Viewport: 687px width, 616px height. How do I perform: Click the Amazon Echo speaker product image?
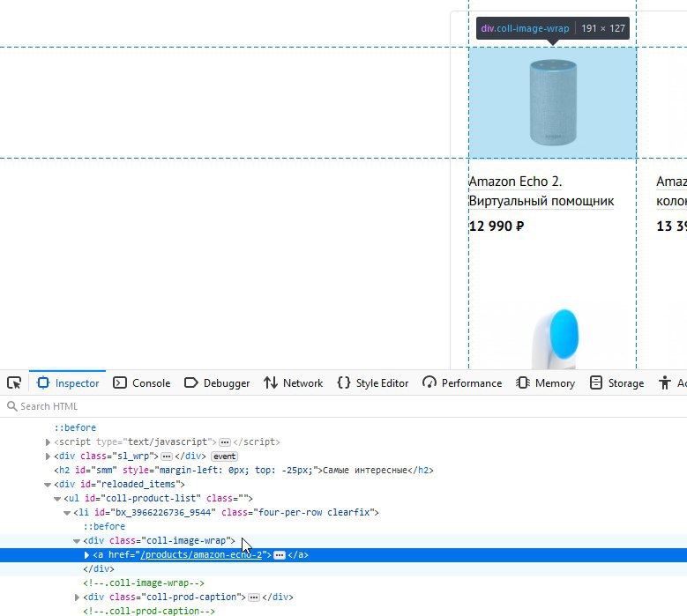click(552, 101)
